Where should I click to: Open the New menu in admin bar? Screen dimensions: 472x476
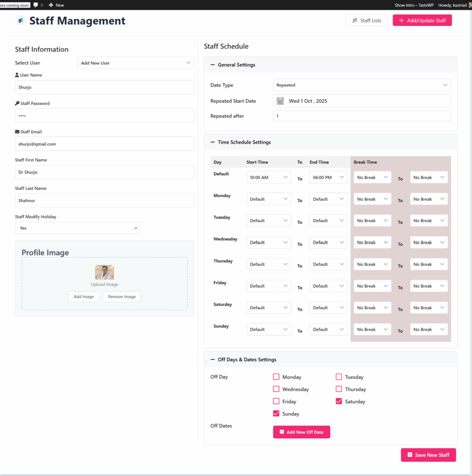(56, 5)
